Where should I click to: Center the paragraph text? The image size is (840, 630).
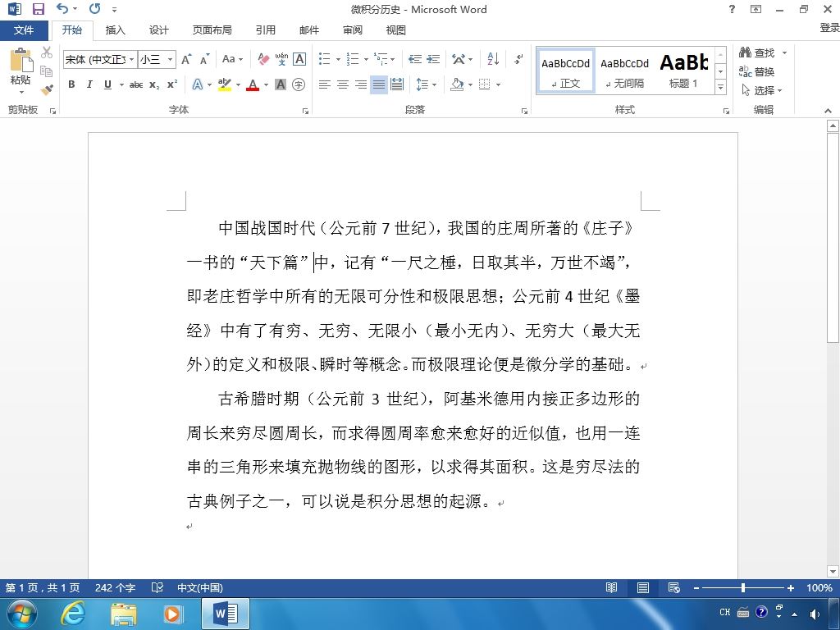(x=342, y=84)
